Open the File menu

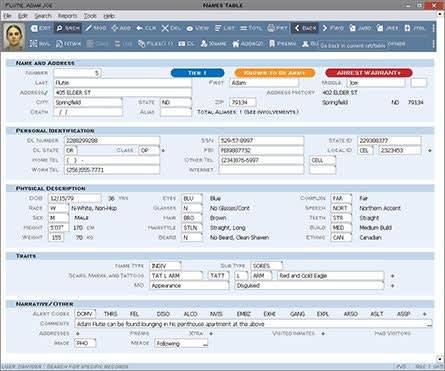7,16
